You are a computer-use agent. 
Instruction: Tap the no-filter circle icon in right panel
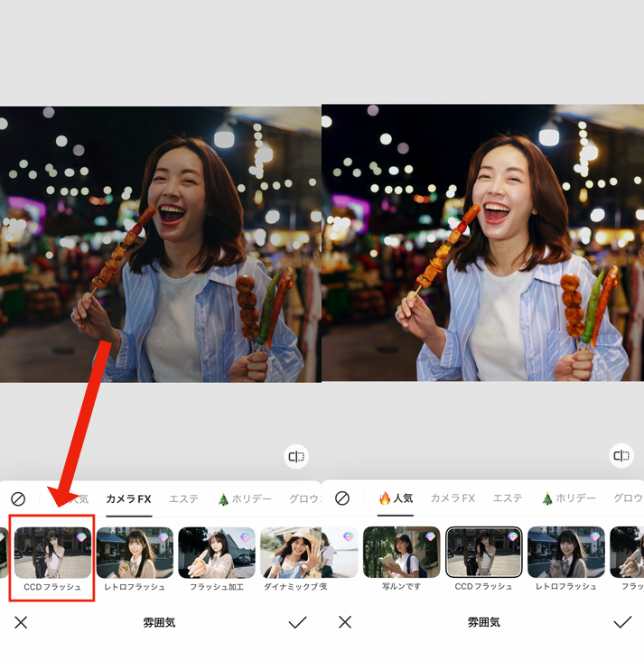(x=341, y=498)
